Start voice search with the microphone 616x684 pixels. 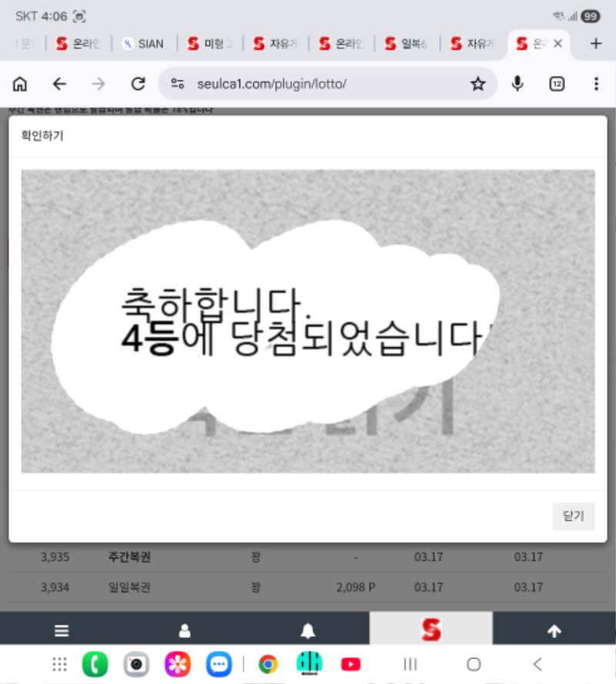[x=518, y=84]
